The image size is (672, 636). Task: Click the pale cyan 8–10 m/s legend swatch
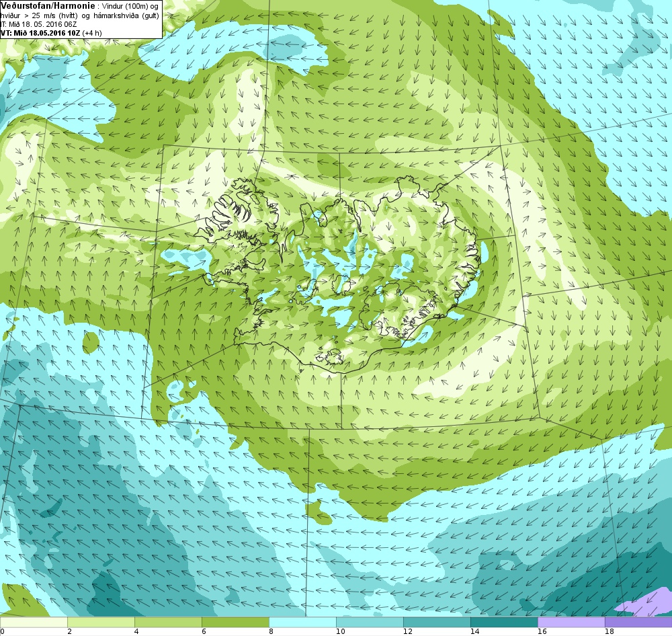[x=302, y=623]
